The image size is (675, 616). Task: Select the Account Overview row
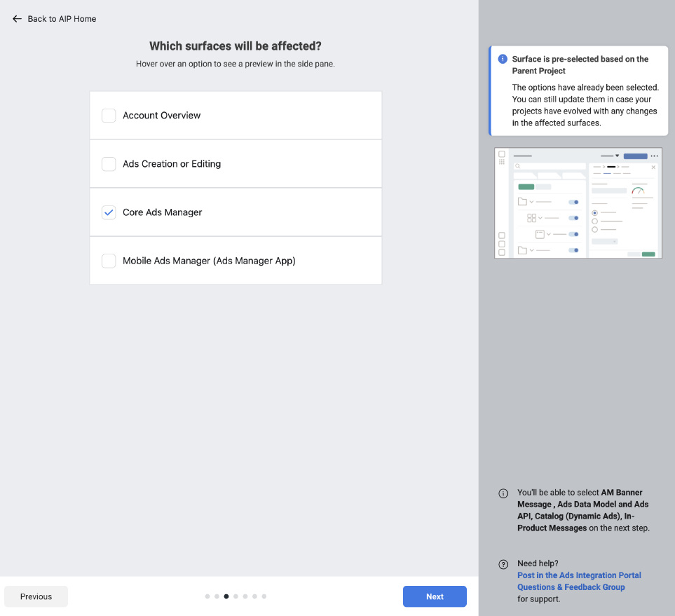pyautogui.click(x=236, y=115)
